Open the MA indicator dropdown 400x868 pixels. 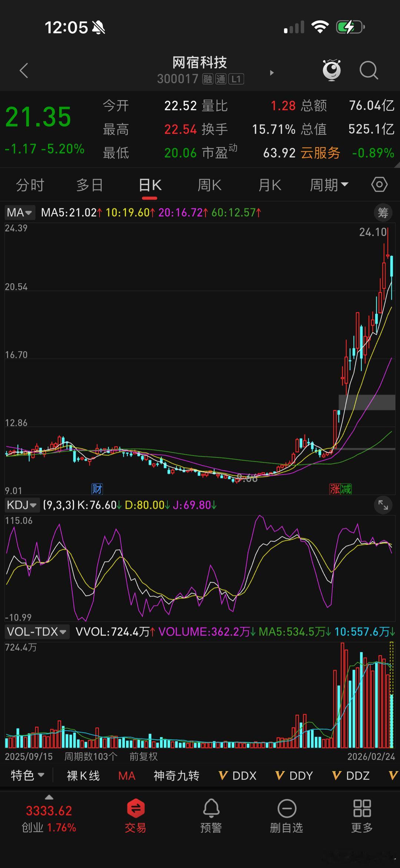tap(20, 213)
